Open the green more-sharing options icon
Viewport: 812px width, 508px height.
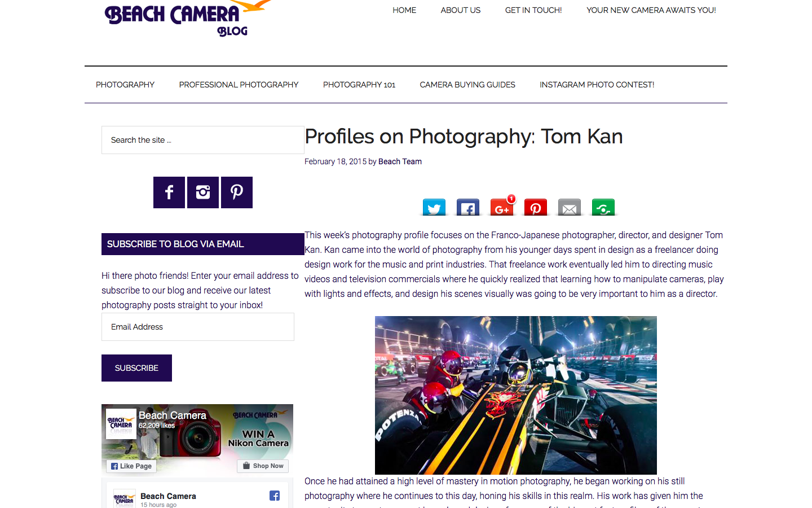pos(603,207)
